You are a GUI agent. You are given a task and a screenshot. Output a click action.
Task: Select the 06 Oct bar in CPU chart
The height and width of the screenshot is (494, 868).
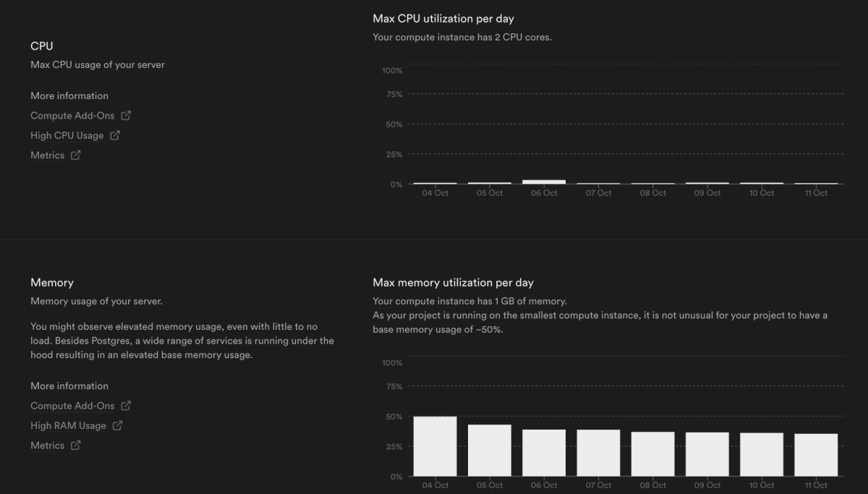click(x=544, y=182)
